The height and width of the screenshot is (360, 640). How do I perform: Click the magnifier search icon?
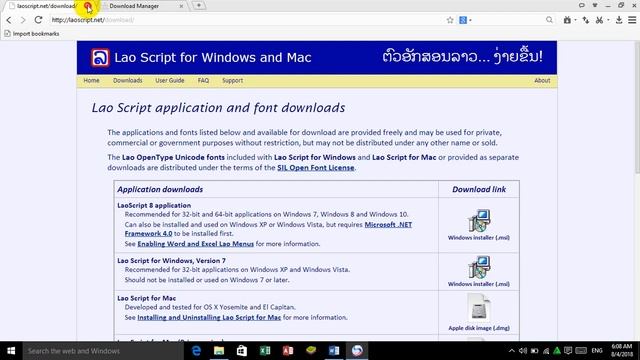(549, 20)
